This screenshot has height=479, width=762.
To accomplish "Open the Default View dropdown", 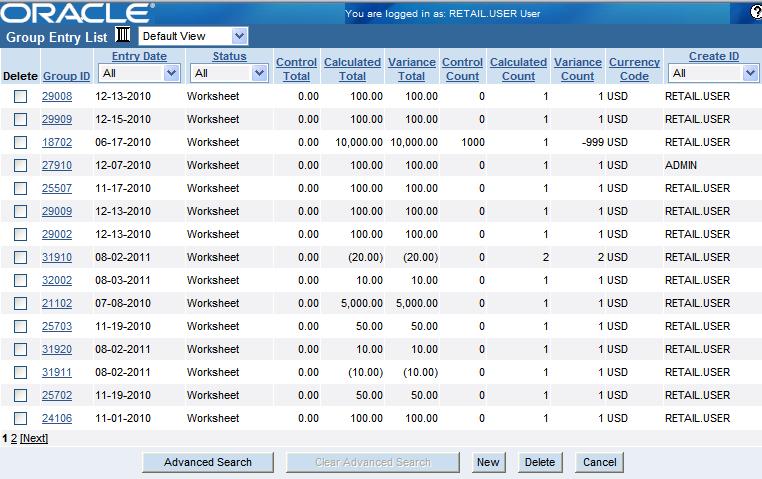I will pyautogui.click(x=193, y=36).
